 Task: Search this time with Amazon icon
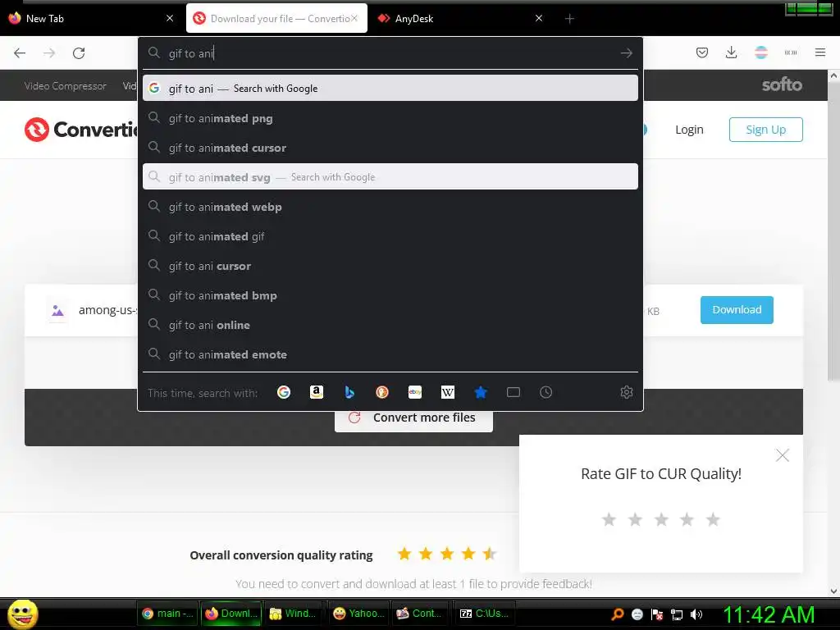tap(317, 392)
